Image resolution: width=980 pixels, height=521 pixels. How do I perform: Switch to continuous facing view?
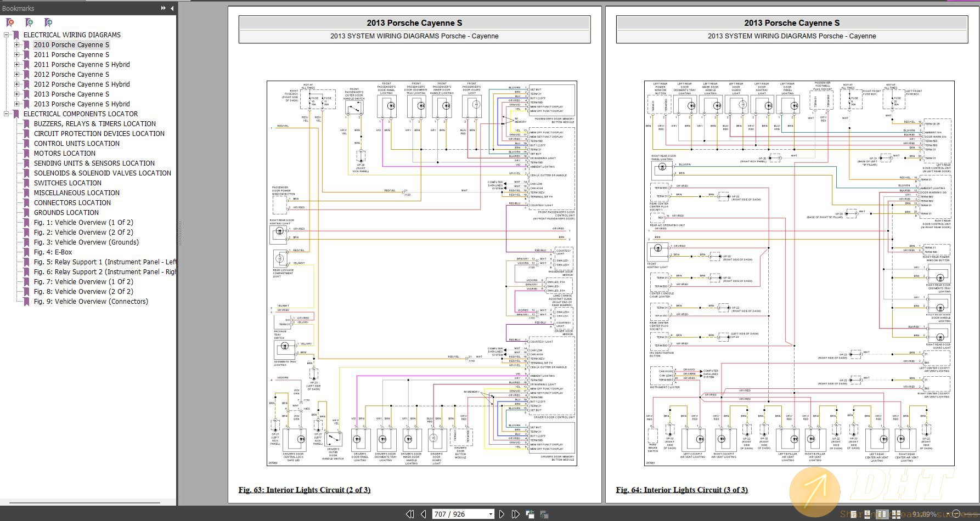896,514
